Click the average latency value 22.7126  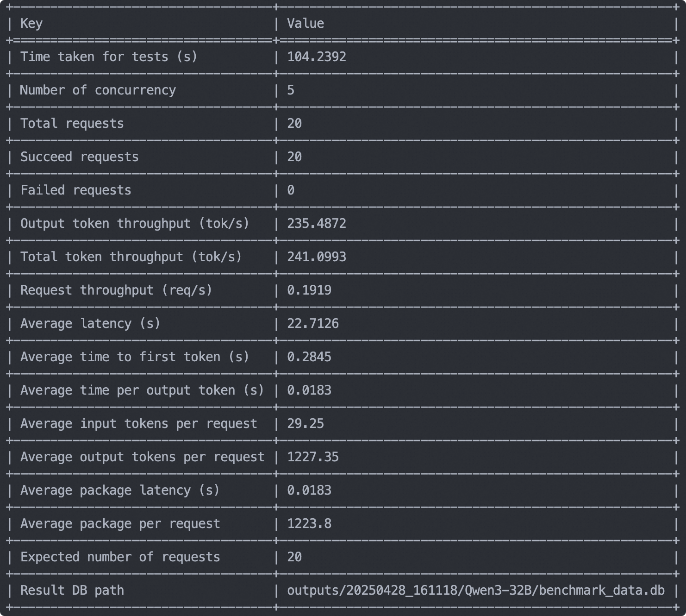pos(313,324)
